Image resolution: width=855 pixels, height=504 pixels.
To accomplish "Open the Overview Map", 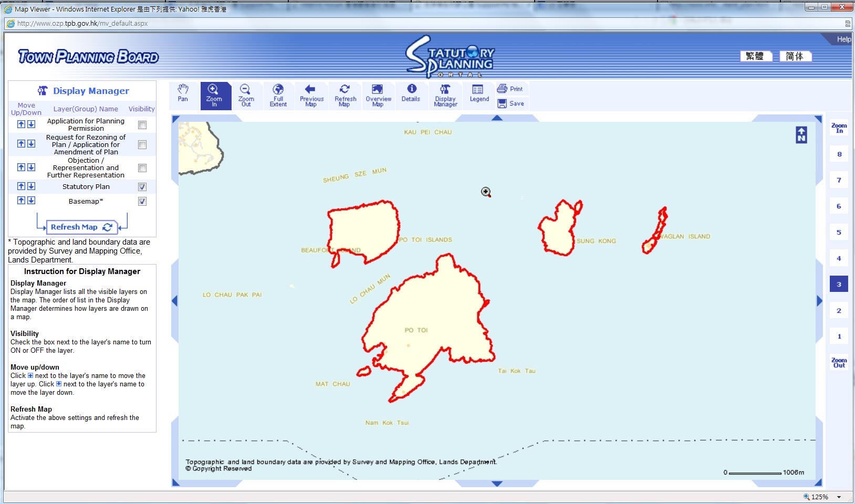I will tap(378, 95).
